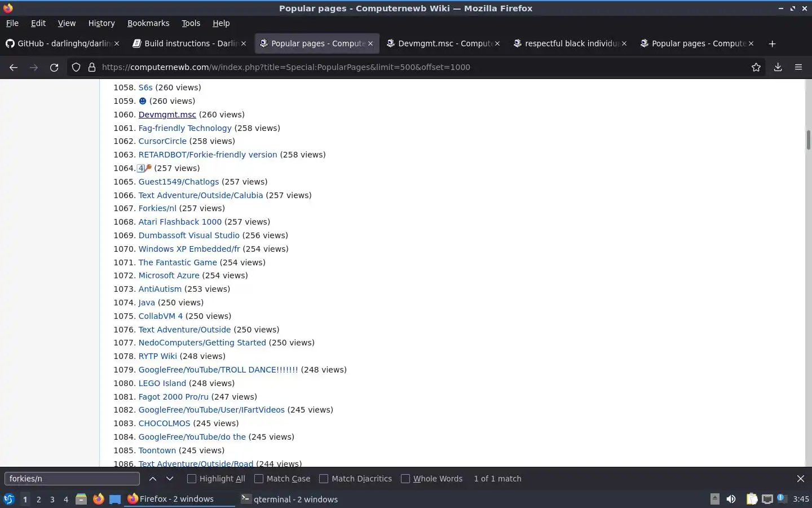This screenshot has height=508, width=812.
Task: Close the find bar
Action: click(801, 479)
